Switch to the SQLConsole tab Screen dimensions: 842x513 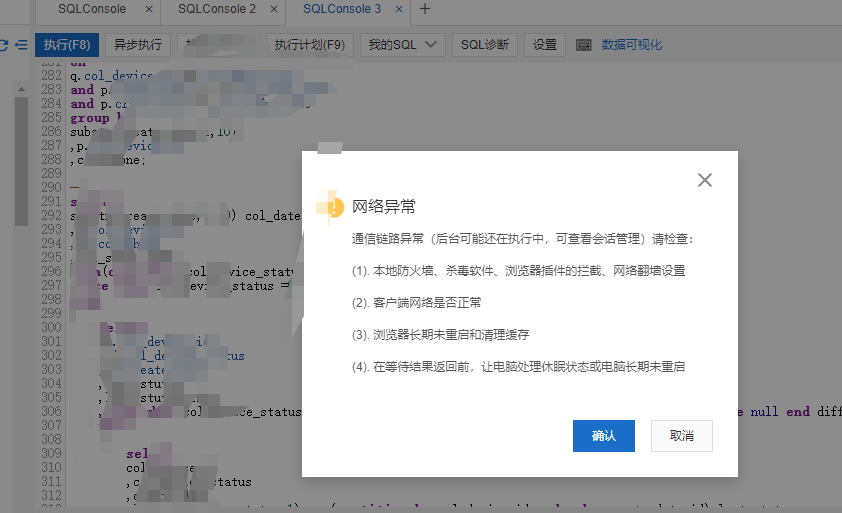[x=92, y=9]
